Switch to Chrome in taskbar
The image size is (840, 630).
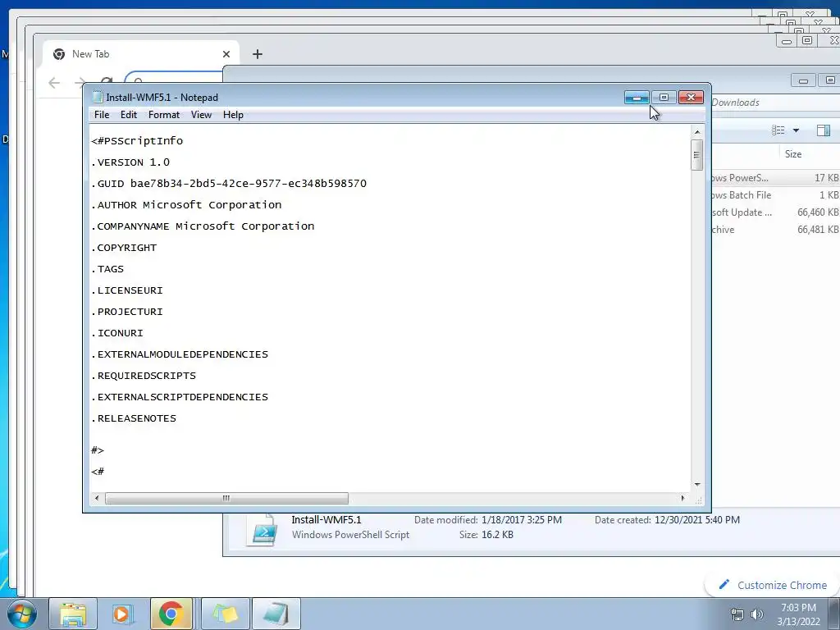tap(171, 614)
